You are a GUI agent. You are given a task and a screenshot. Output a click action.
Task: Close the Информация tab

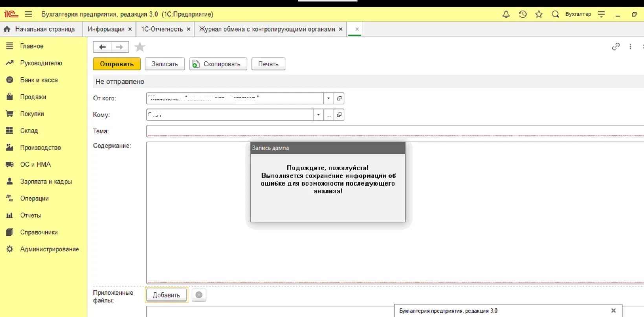130,29
